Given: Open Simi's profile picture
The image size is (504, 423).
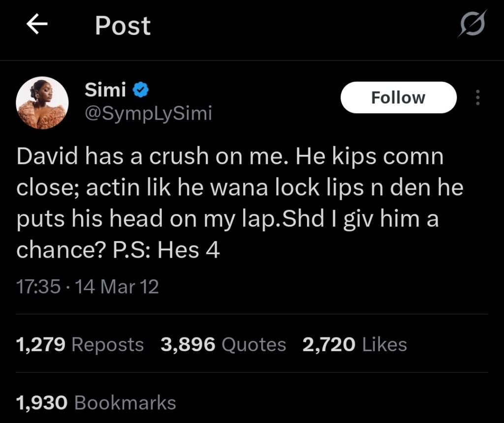Looking at the screenshot, I should coord(41,103).
